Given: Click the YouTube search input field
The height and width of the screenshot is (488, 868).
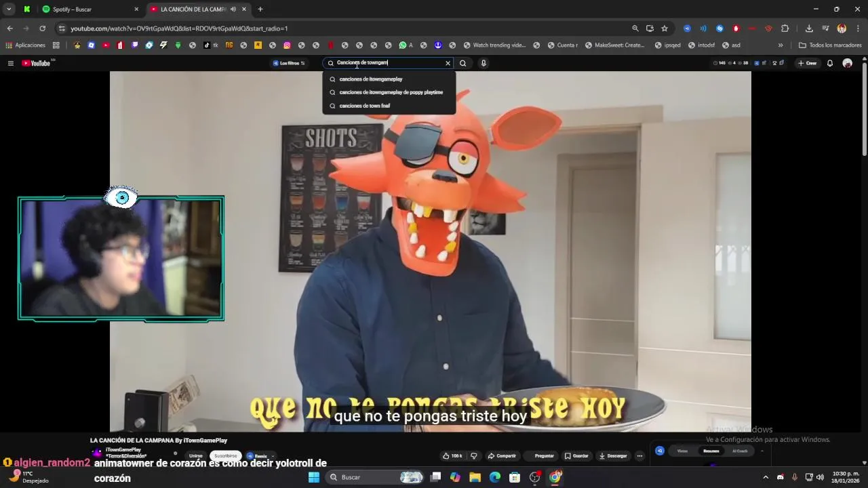Looking at the screenshot, I should pyautogui.click(x=388, y=63).
